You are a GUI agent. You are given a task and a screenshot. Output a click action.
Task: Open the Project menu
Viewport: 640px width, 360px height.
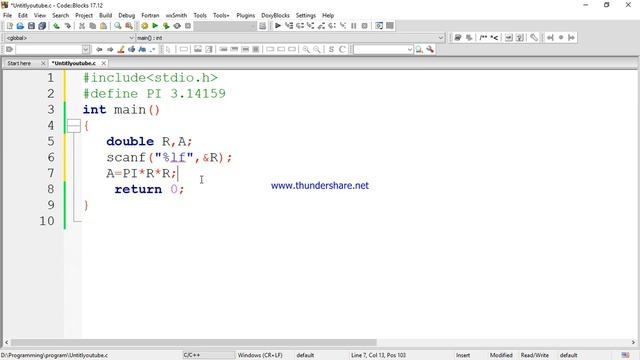[84, 15]
